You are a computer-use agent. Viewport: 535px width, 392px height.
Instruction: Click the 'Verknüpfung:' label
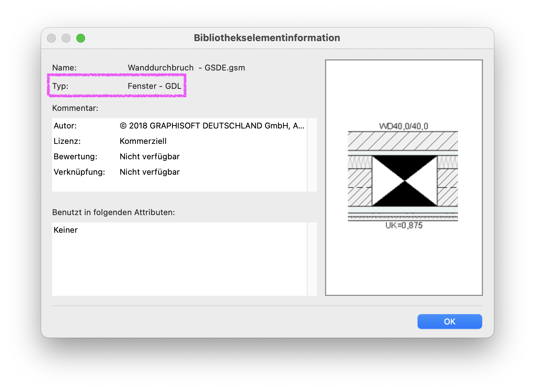[x=79, y=172]
